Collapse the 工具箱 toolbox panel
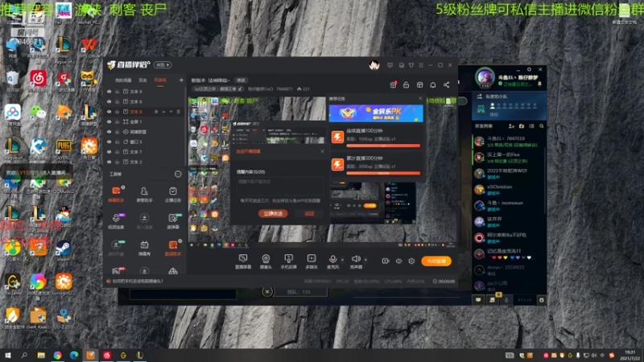 (x=178, y=174)
